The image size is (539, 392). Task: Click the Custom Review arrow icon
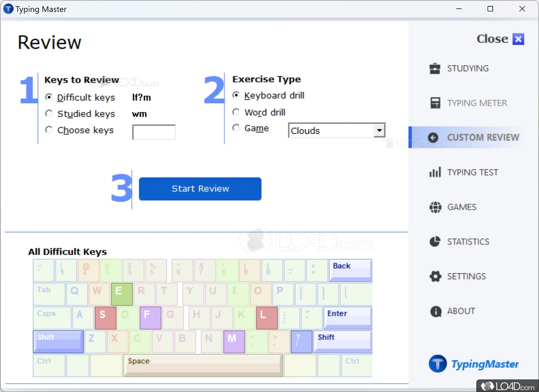(x=433, y=138)
